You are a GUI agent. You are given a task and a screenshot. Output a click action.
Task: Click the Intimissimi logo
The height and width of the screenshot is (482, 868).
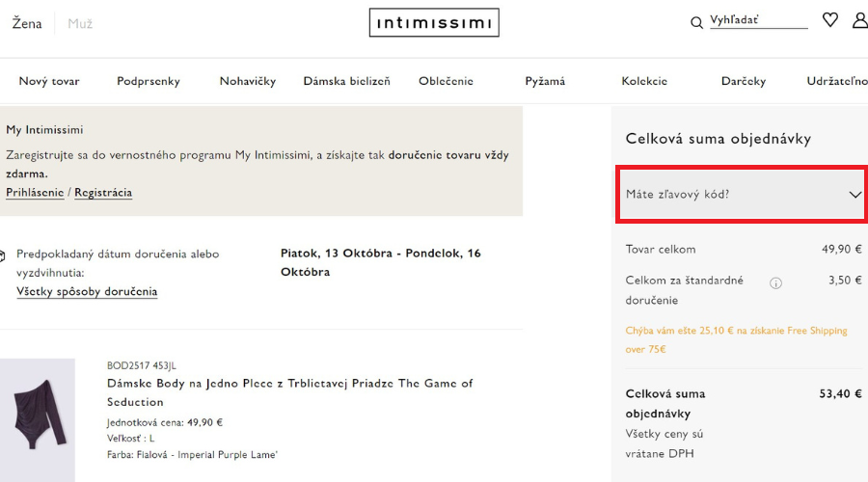[434, 22]
